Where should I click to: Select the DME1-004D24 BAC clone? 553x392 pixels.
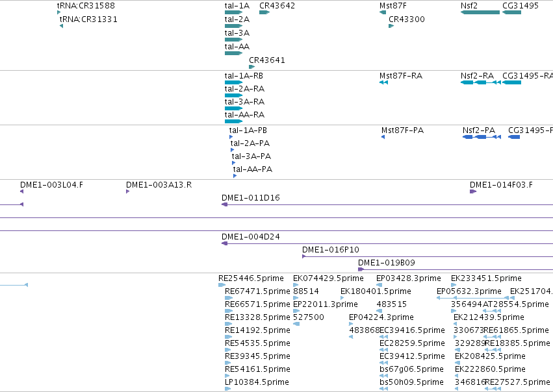click(387, 244)
